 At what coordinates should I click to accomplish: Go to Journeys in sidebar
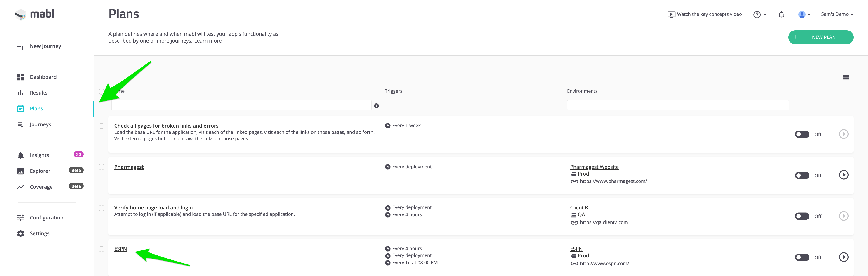coord(40,124)
